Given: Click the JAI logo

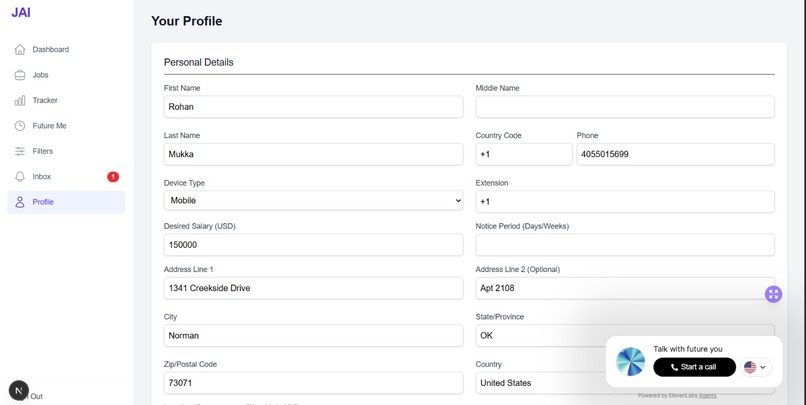Looking at the screenshot, I should coord(21,13).
